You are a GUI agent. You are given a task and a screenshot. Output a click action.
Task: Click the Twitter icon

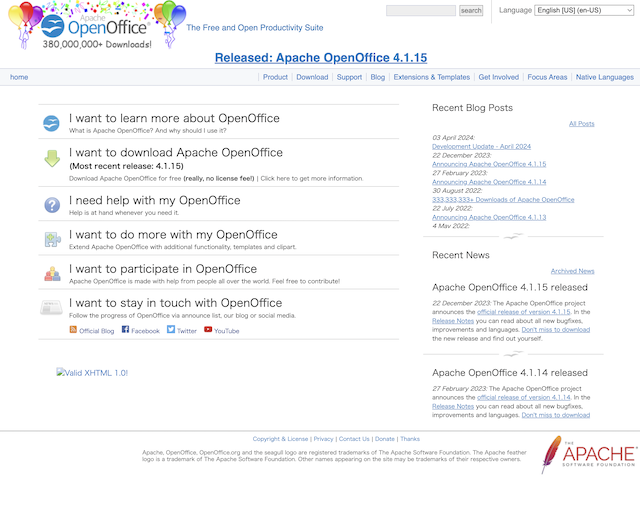pyautogui.click(x=171, y=329)
